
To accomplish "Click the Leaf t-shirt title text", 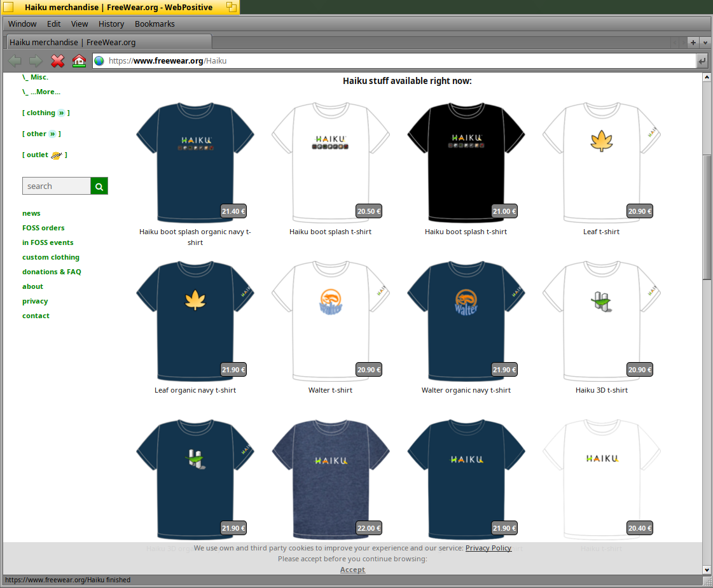I will [x=601, y=232].
